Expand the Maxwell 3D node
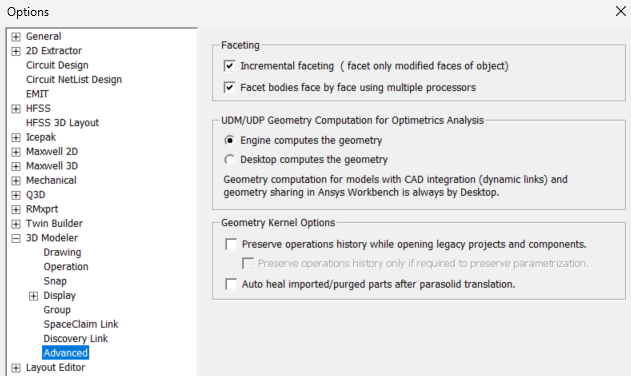The image size is (631, 376). coord(16,166)
